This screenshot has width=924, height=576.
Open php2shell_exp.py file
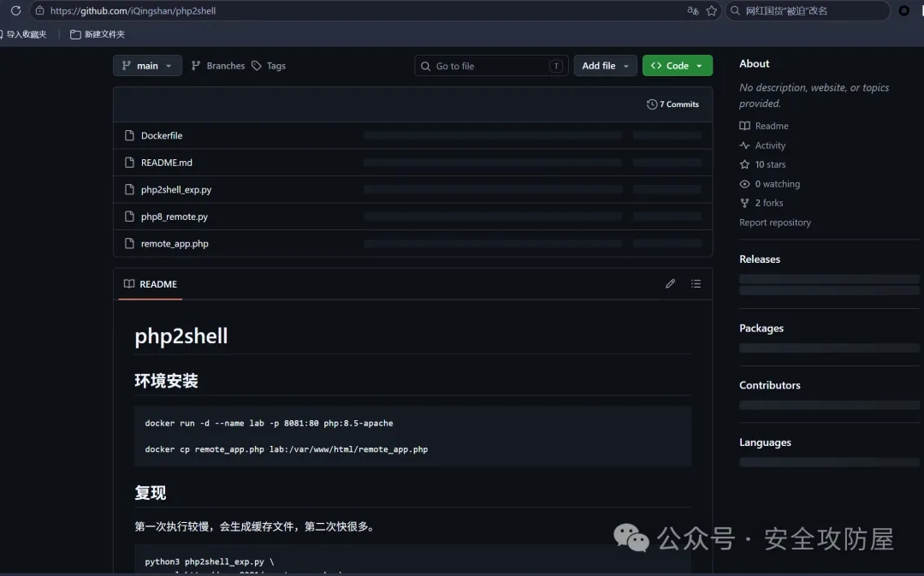[x=175, y=190]
